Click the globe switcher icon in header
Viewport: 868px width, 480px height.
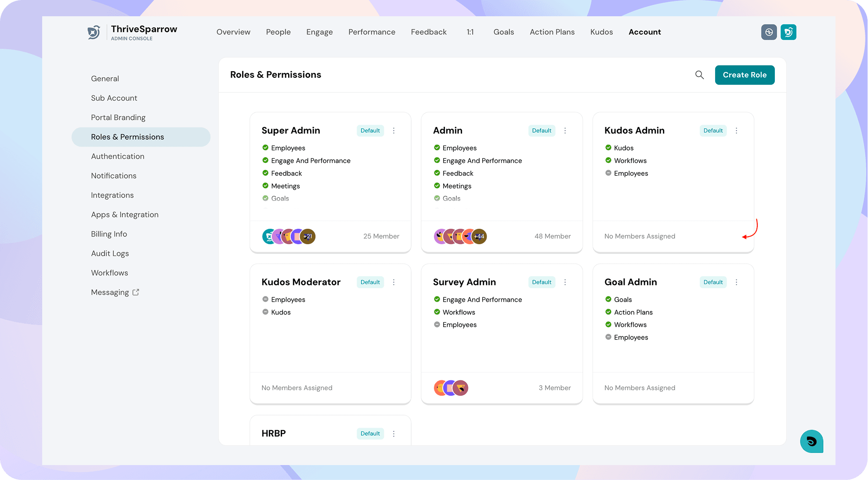tap(769, 32)
